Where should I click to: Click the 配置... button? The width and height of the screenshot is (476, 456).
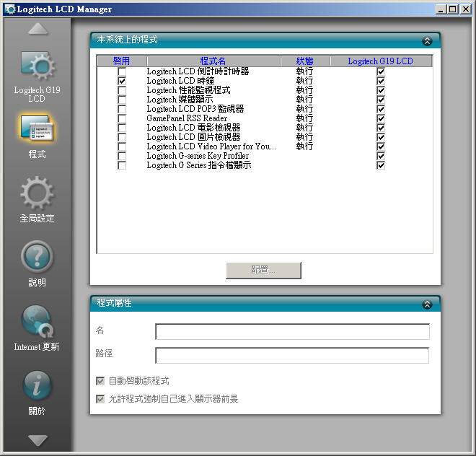263,270
